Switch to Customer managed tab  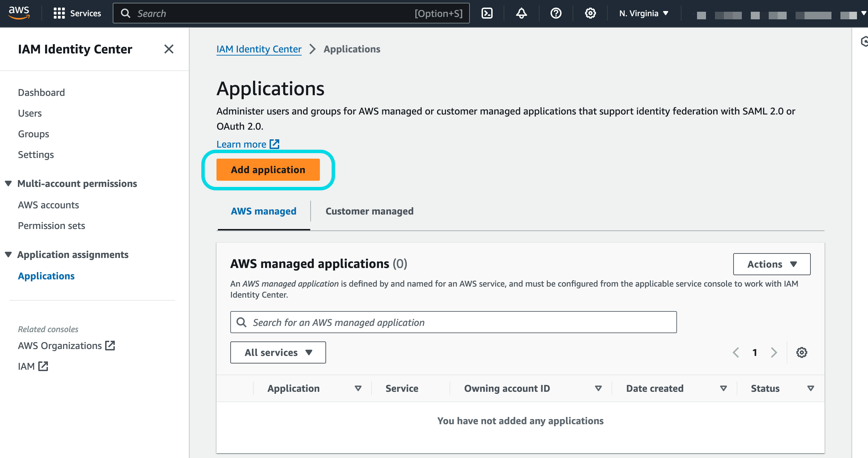(x=369, y=211)
